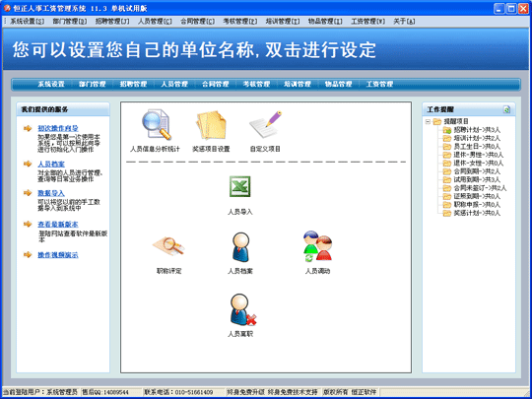Click the 联系电话：010-51661409 status bar entry
This screenshot has height=399, width=532.
pos(178,392)
